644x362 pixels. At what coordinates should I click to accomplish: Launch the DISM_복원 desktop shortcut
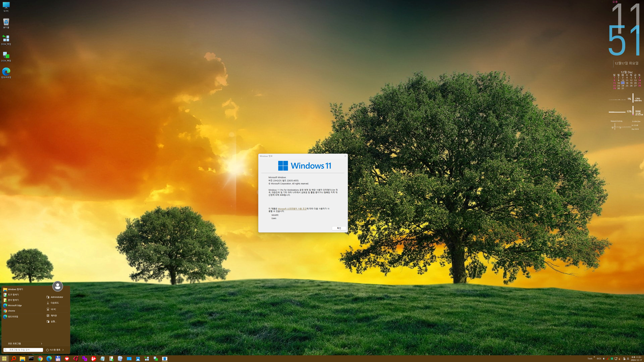6,56
